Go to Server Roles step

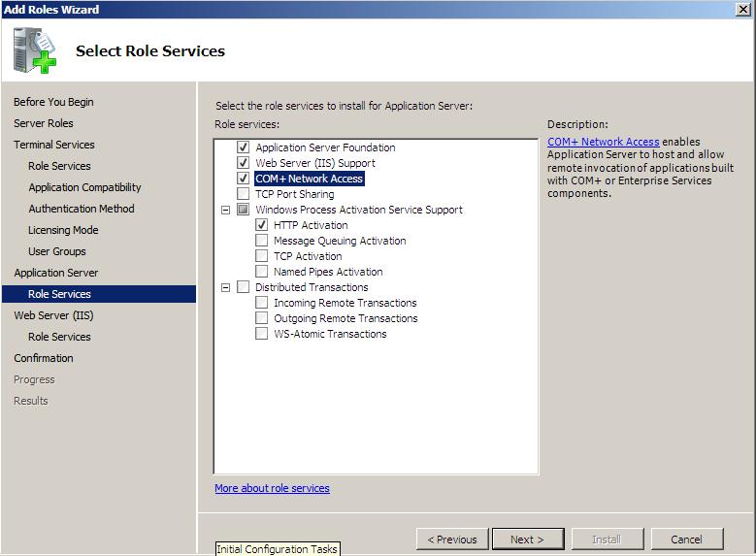click(x=44, y=123)
